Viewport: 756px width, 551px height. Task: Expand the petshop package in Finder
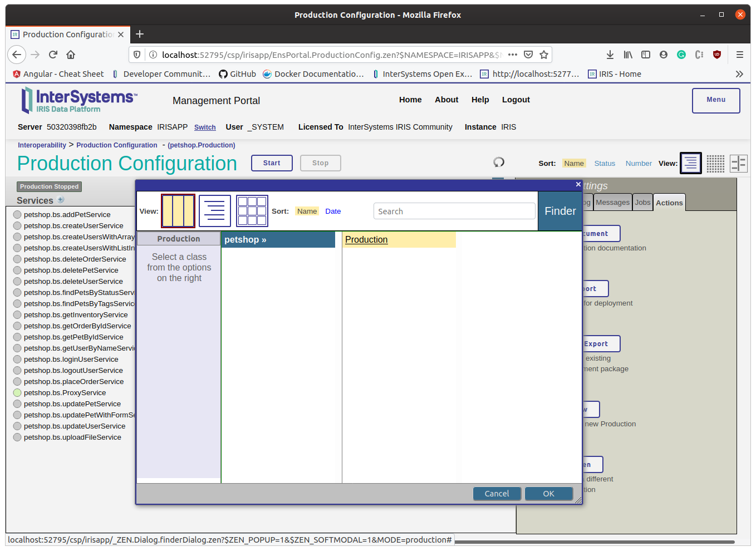click(x=278, y=239)
